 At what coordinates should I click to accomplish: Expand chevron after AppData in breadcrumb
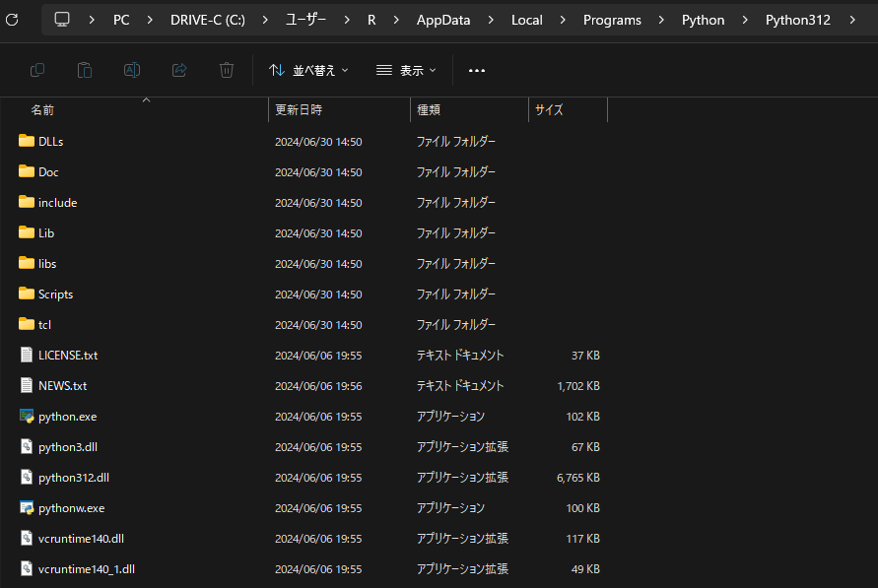(x=491, y=20)
